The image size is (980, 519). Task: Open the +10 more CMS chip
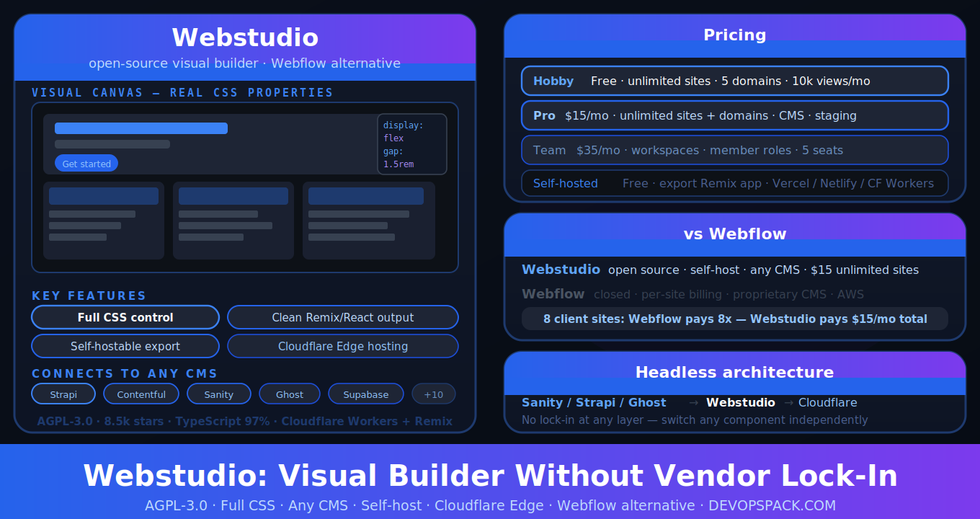[x=434, y=394]
